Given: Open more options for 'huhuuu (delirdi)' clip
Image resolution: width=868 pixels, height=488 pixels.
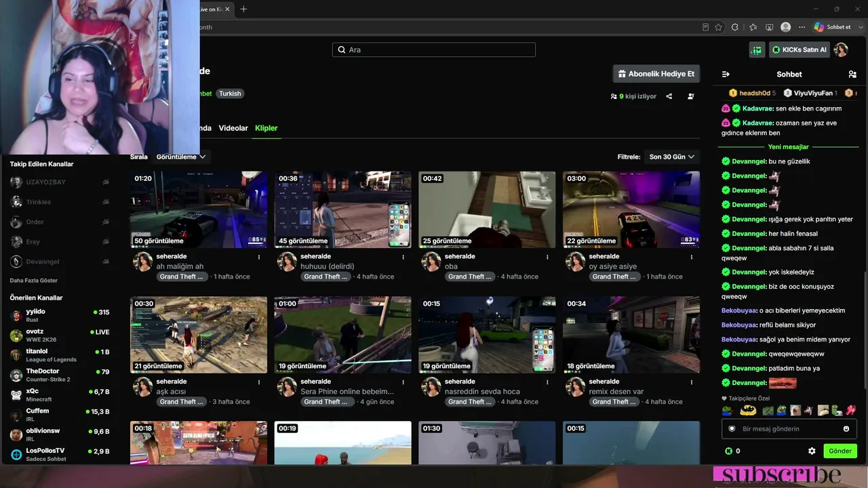Looking at the screenshot, I should (403, 257).
